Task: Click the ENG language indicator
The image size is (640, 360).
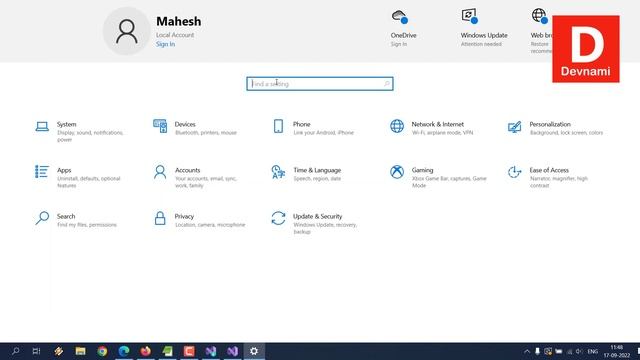Action: (593, 351)
